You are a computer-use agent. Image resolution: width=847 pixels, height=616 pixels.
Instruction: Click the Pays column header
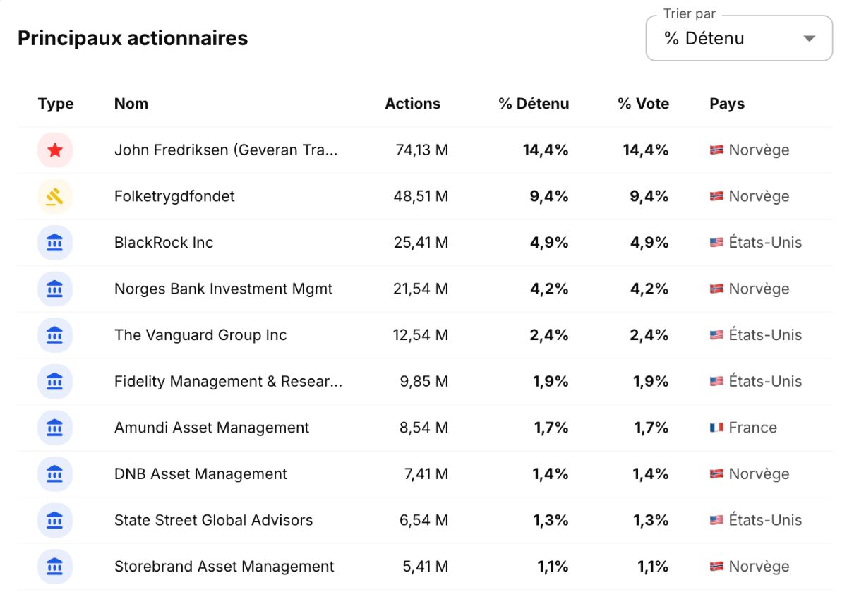point(727,104)
